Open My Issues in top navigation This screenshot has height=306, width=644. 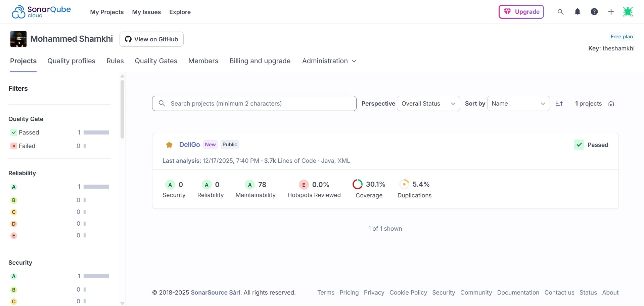click(146, 12)
